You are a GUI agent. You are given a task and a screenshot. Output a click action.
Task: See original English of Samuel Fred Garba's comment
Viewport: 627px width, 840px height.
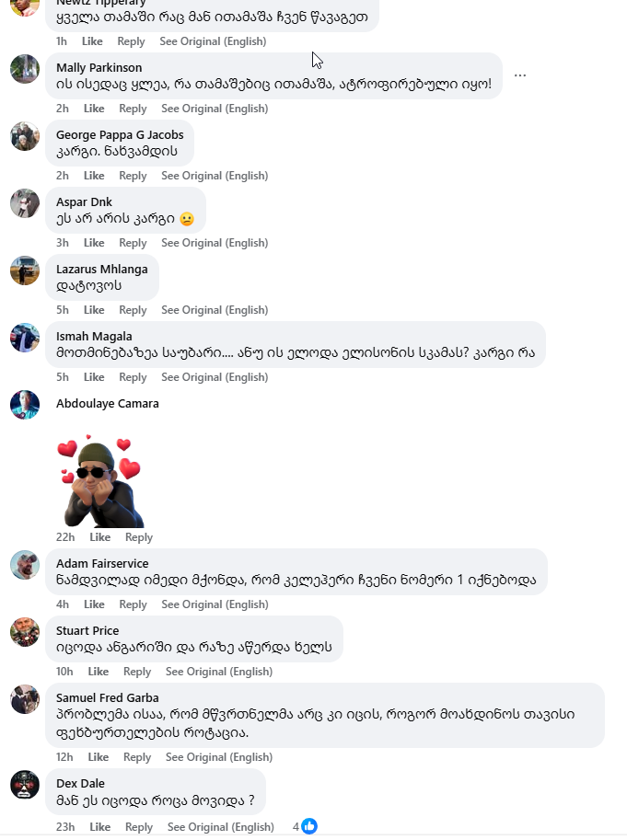(x=219, y=757)
